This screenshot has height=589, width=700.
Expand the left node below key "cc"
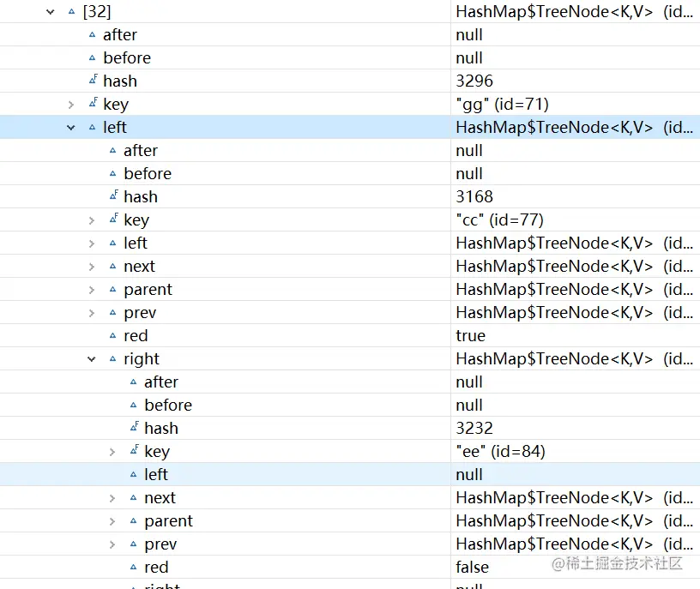pyautogui.click(x=92, y=243)
